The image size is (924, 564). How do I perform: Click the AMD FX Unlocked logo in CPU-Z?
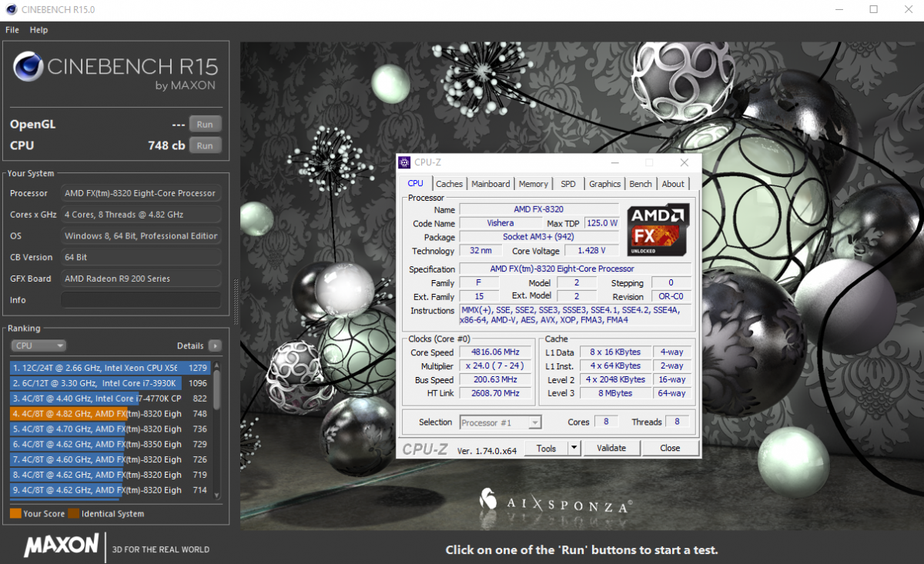tap(658, 229)
